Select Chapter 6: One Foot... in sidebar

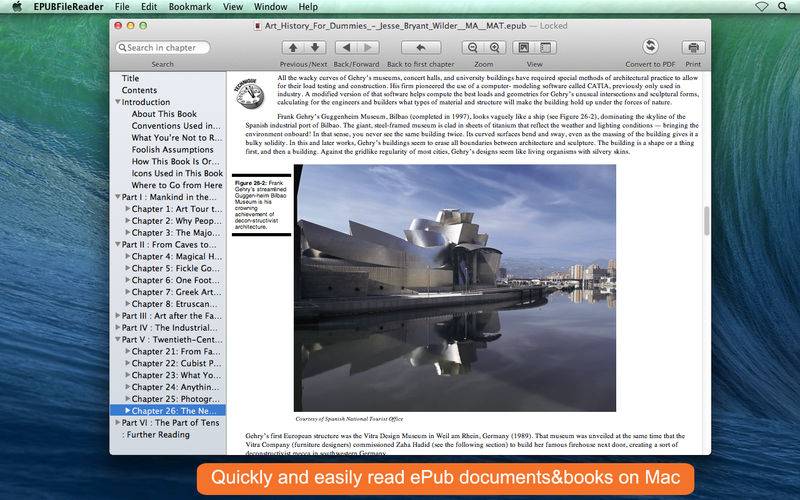click(x=176, y=280)
